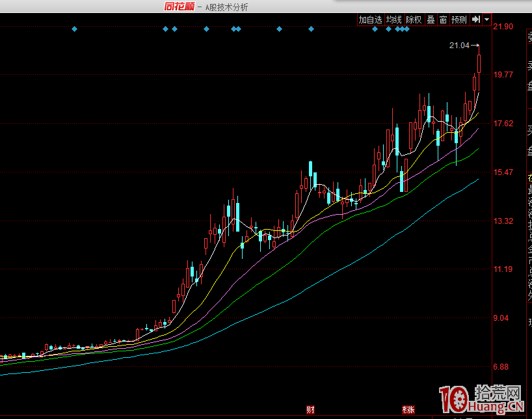Click the 窗 multi-window button

443,20
